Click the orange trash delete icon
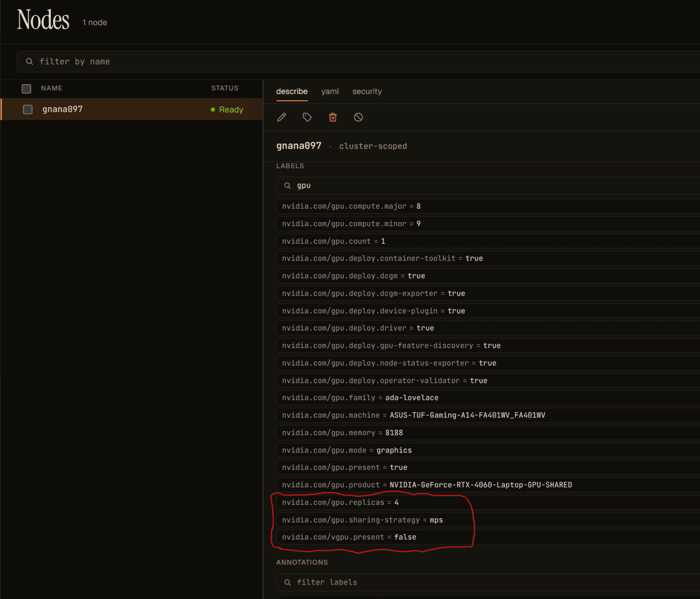Viewport: 700px width, 599px height. 333,117
